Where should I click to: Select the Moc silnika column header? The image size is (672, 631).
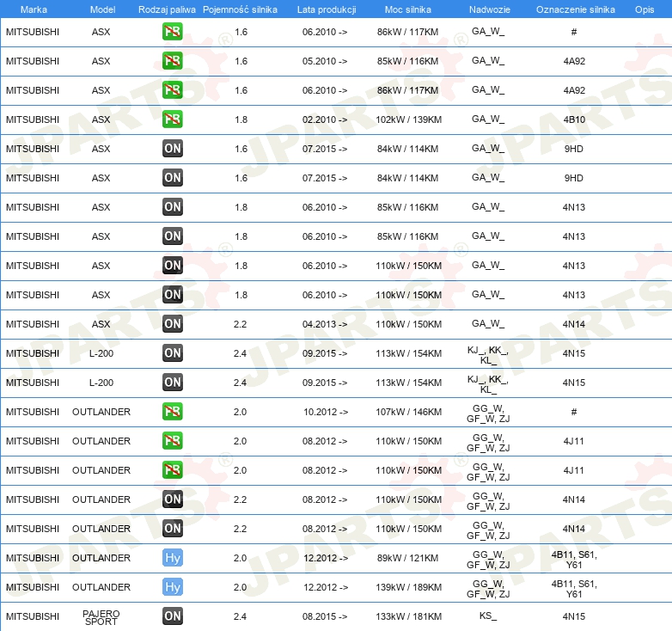[x=409, y=9]
